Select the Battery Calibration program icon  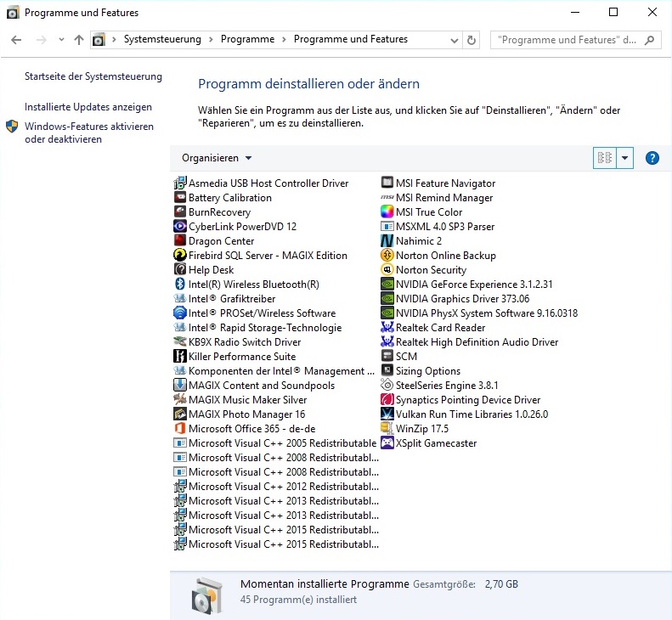tap(180, 198)
